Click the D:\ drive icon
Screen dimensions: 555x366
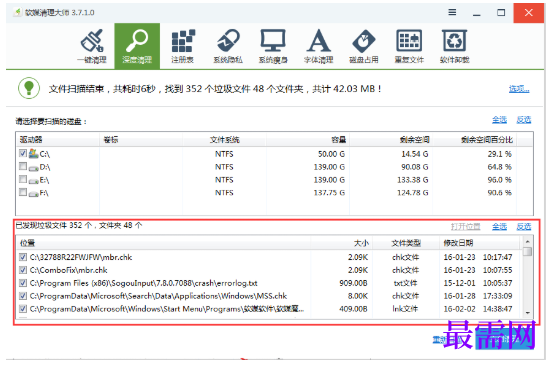34,168
